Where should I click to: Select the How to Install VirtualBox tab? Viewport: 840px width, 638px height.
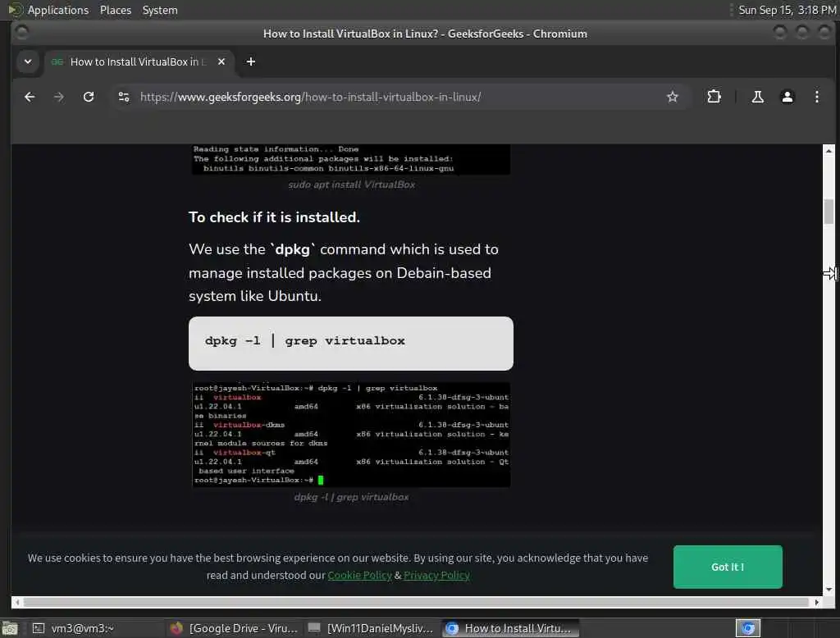tap(138, 62)
